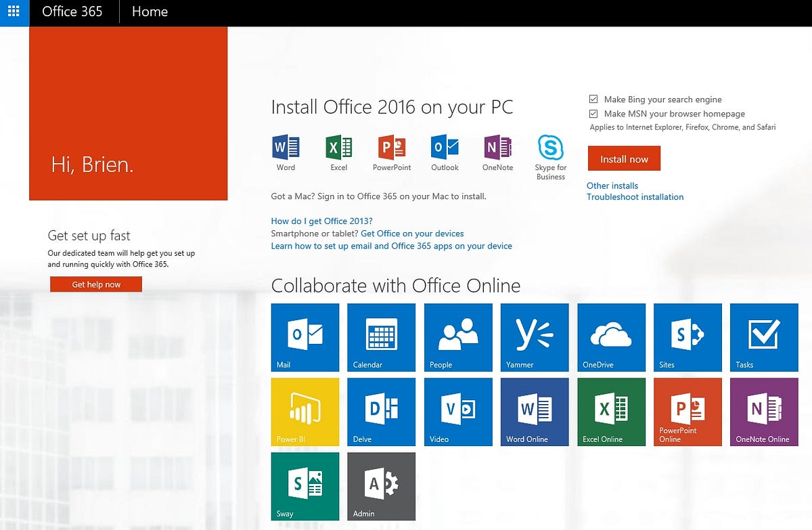The width and height of the screenshot is (812, 530).
Task: Click the Home header item
Action: coord(150,12)
